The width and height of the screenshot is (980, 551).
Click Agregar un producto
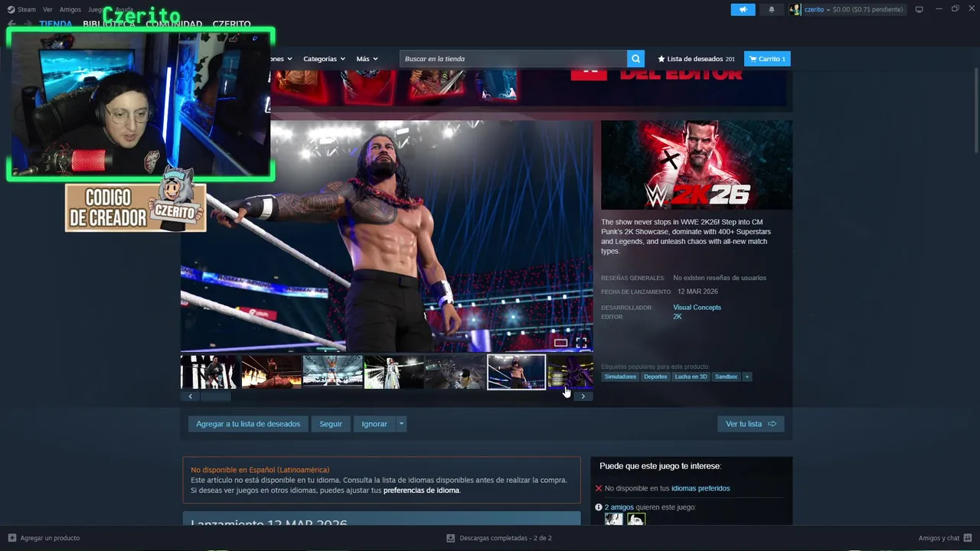(x=44, y=538)
